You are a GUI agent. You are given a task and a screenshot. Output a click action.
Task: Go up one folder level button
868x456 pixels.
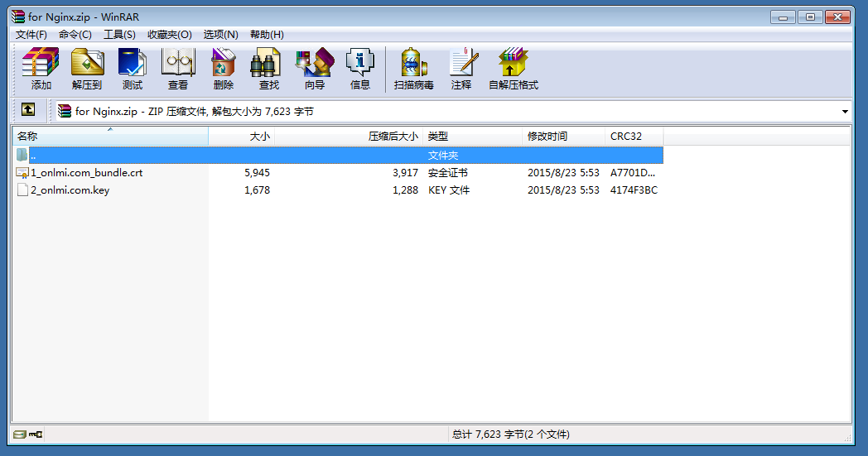(28, 109)
